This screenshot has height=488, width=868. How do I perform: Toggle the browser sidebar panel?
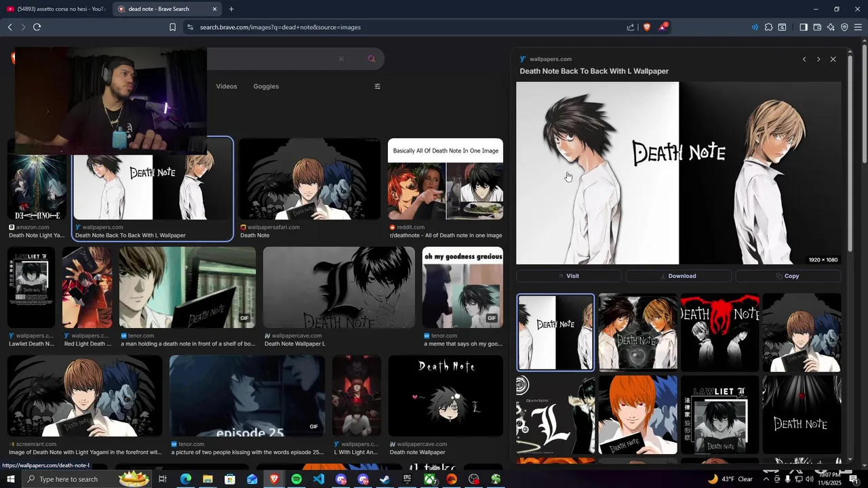pos(804,27)
